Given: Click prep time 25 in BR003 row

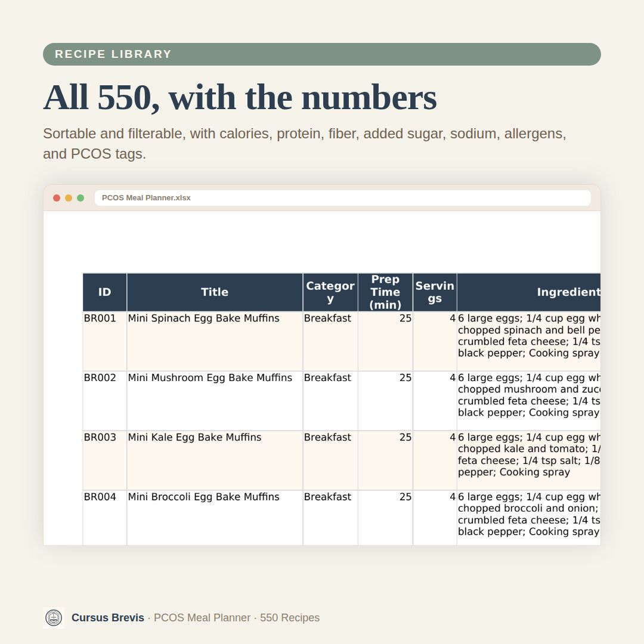Looking at the screenshot, I should pos(385,460).
